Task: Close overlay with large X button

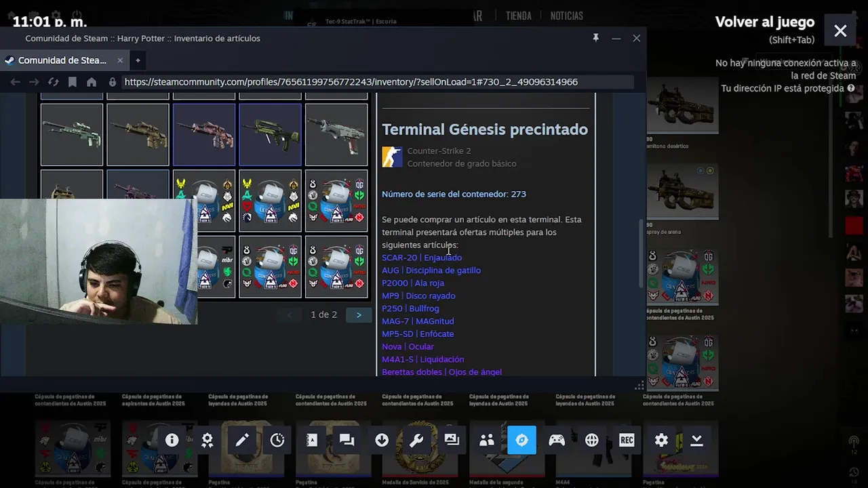Action: 840,30
